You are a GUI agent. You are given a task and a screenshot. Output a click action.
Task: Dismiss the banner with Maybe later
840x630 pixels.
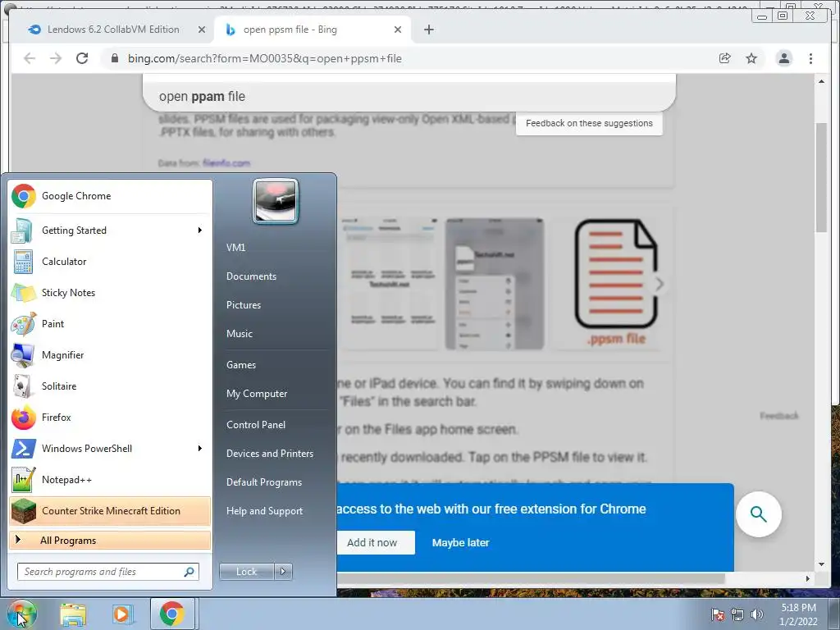coord(461,543)
